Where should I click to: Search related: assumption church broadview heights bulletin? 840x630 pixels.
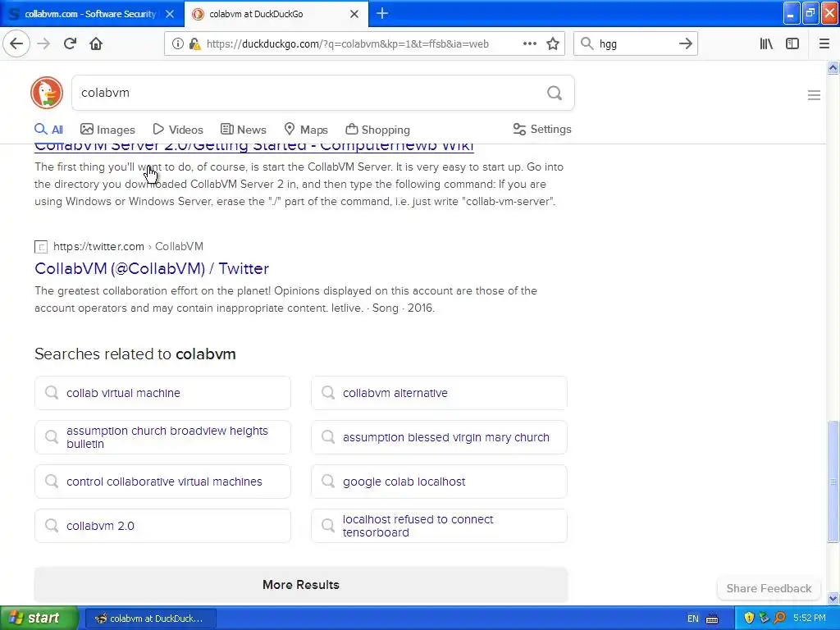[163, 437]
